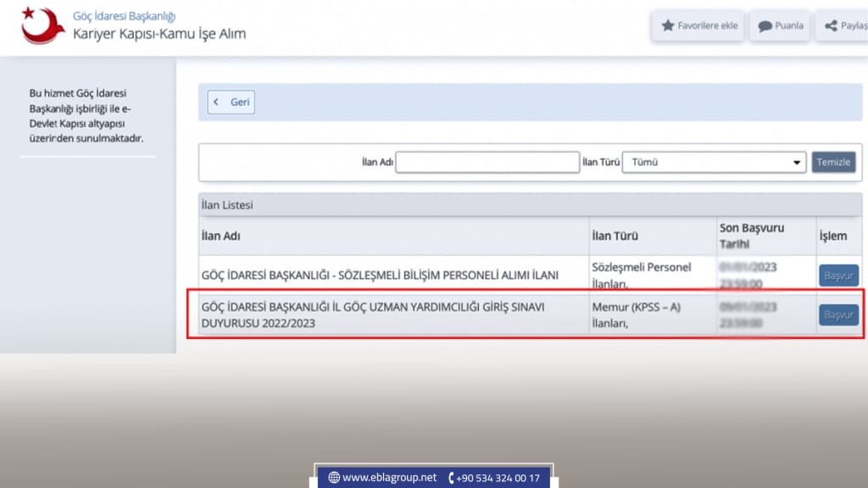Screen dimensions: 868x488
Task: Click the İlan Türü column header
Action: pyautogui.click(x=615, y=236)
